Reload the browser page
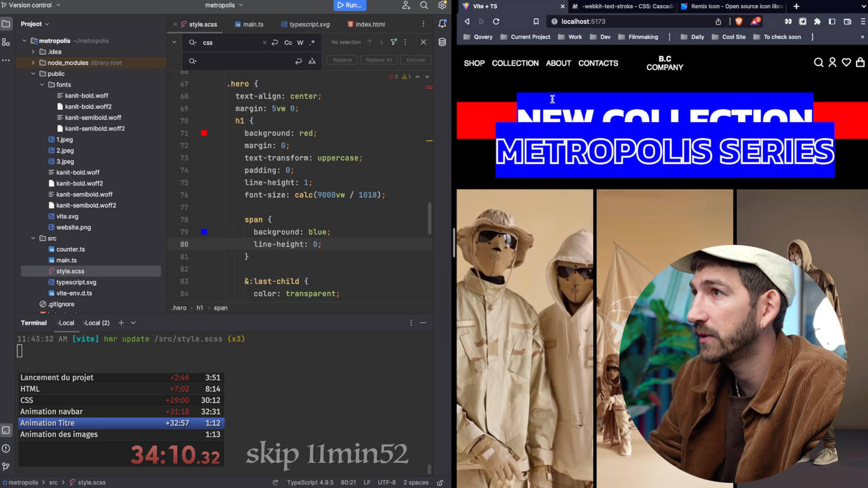 (x=496, y=22)
